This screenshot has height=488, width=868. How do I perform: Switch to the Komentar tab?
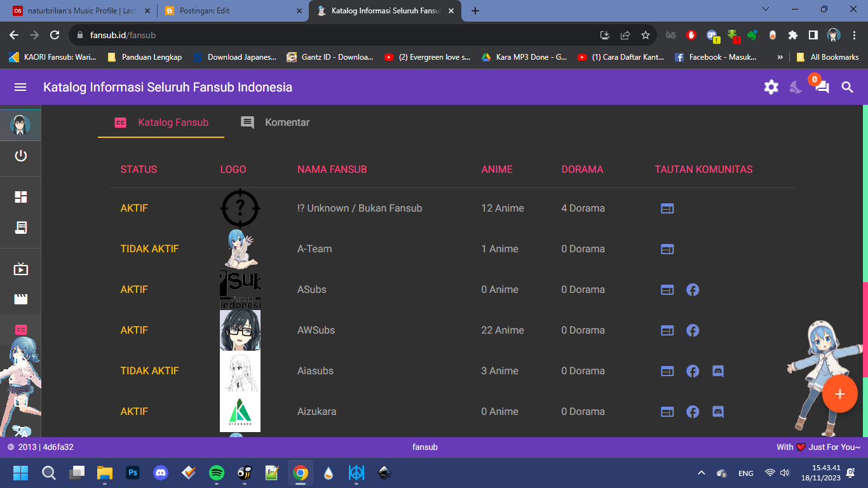[275, 122]
